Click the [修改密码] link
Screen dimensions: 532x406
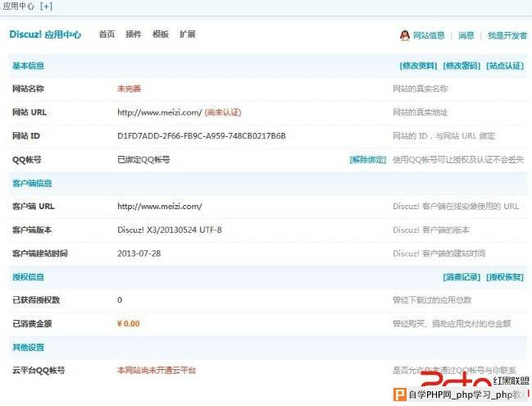(x=462, y=66)
